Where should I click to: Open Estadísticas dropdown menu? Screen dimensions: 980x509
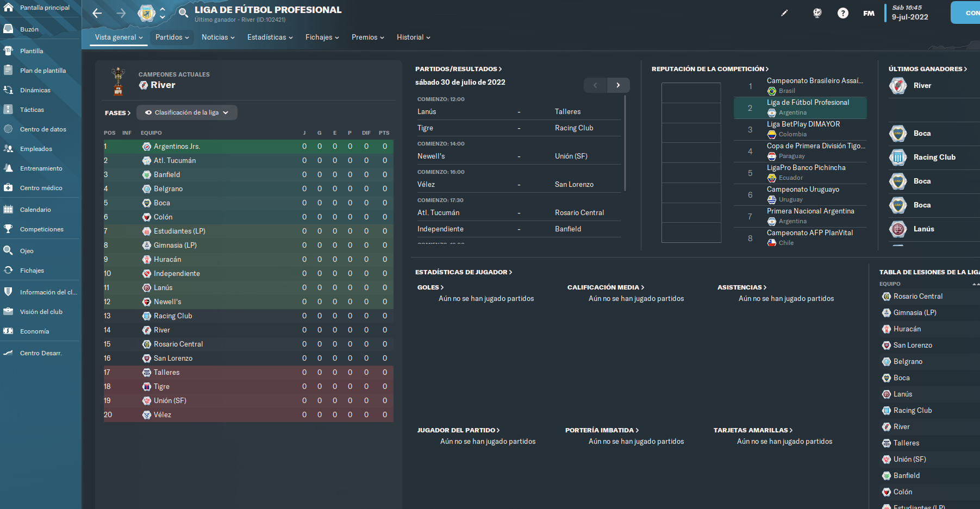(x=270, y=37)
